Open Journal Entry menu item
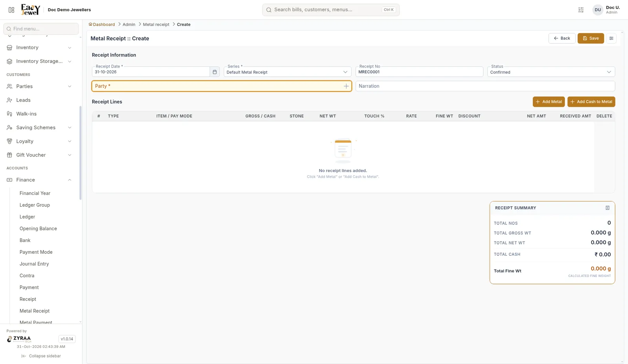The image size is (628, 364). click(34, 264)
